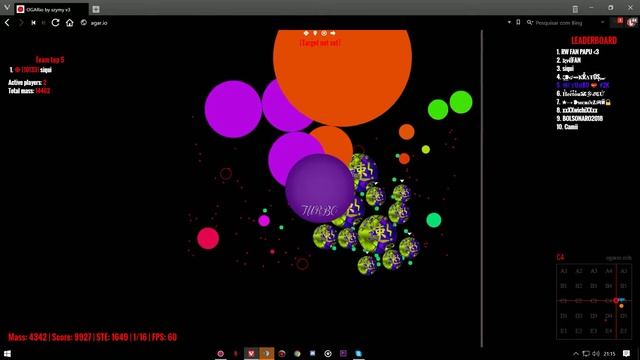The width and height of the screenshot is (640, 360).
Task: Click the red extension icon in toolbar
Action: 620,21
